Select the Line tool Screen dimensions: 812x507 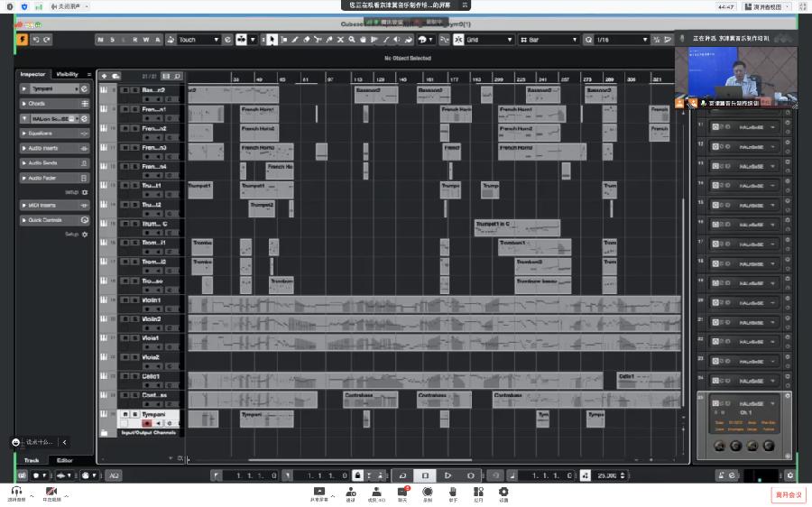tap(386, 40)
